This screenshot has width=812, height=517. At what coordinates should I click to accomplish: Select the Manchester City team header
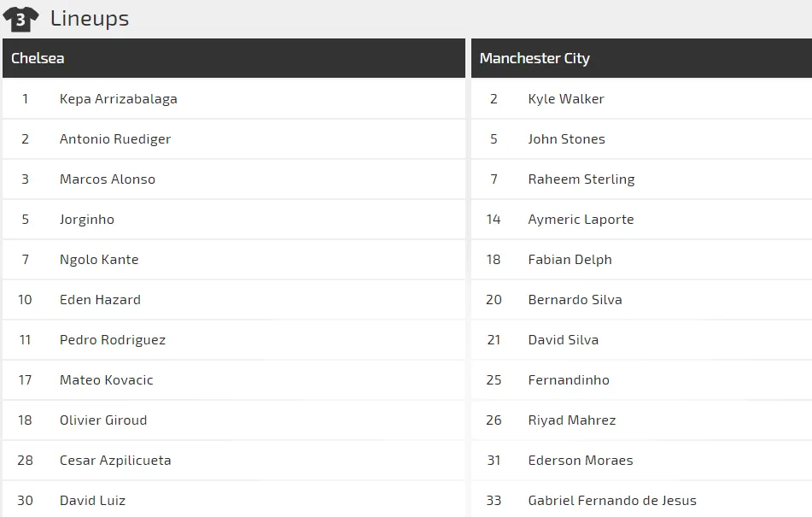(x=535, y=58)
